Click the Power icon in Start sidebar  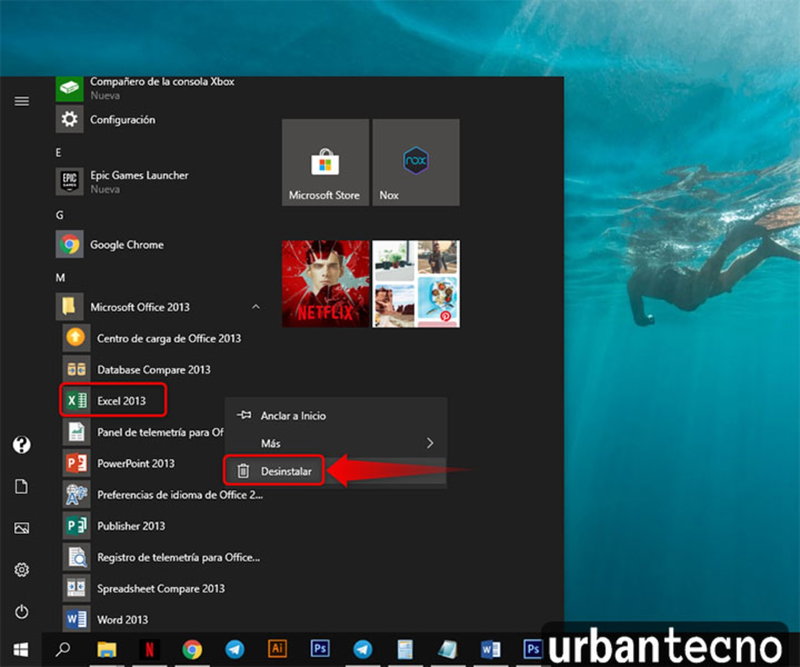(x=21, y=611)
